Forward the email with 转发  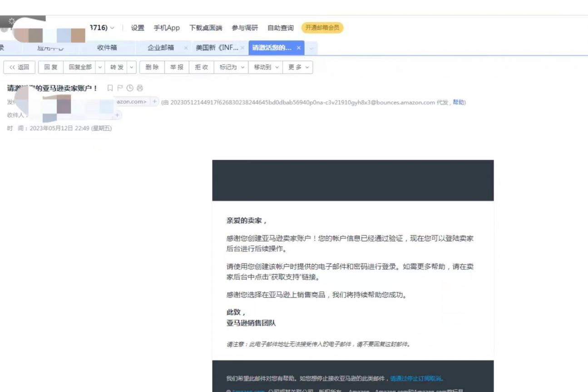pos(117,67)
